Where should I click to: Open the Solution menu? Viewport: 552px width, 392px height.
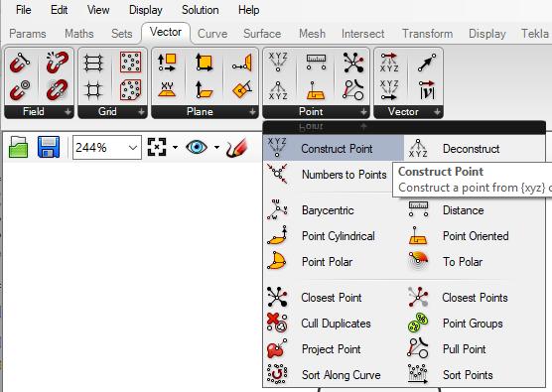pyautogui.click(x=200, y=10)
